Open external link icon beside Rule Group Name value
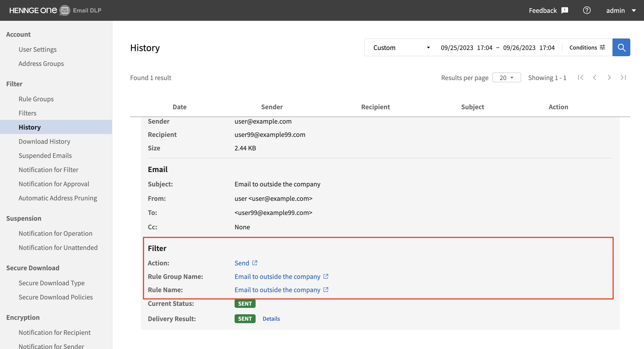 326,276
